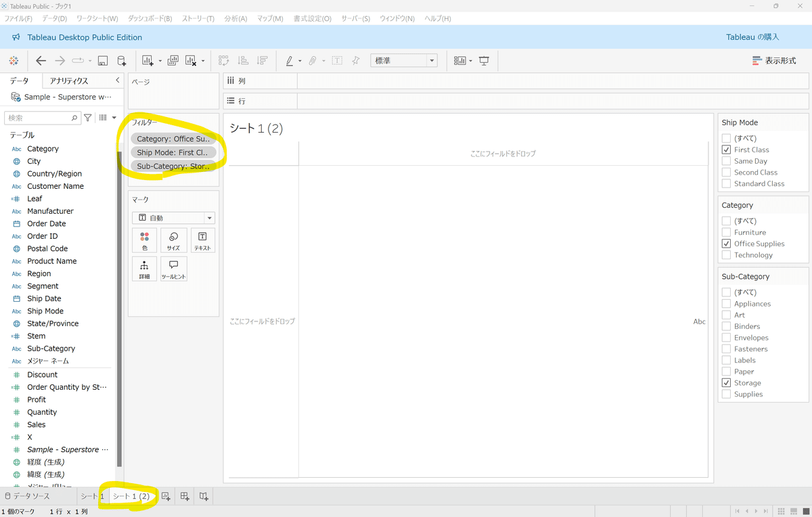Open the 標準 fit dropdown
The image size is (812, 517).
pyautogui.click(x=404, y=61)
